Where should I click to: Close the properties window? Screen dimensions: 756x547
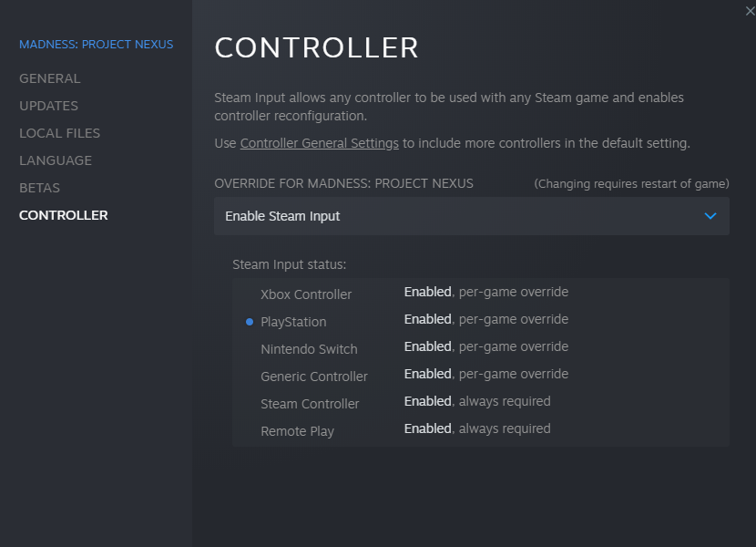749,10
